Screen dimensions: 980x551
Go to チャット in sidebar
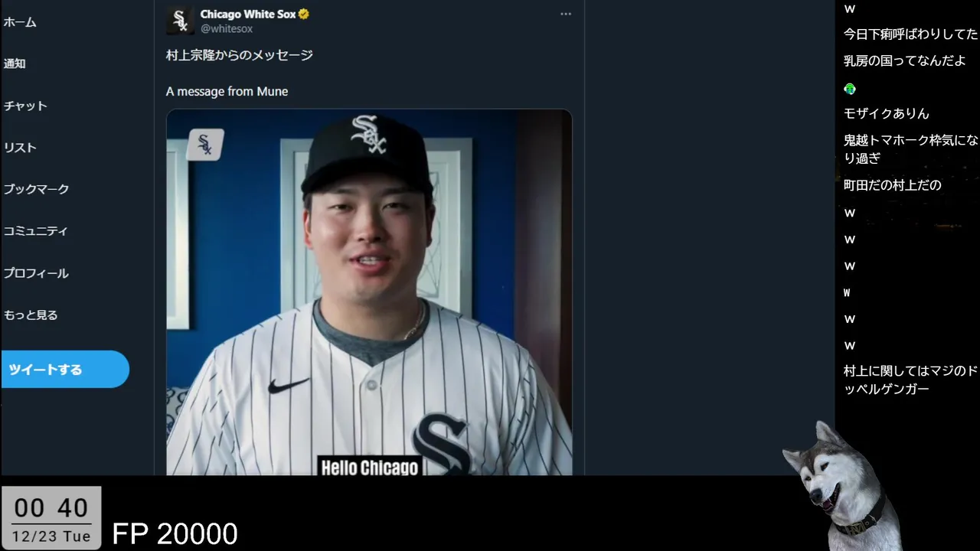[x=25, y=106]
